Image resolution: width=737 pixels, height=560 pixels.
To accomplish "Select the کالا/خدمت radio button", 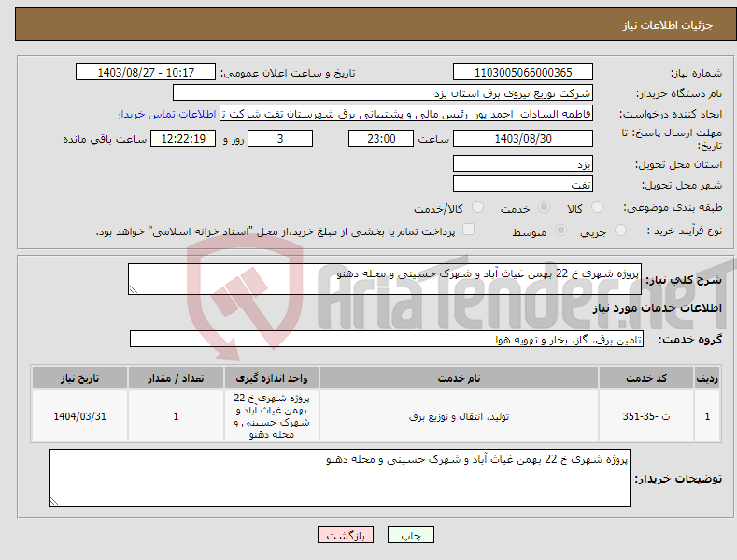I will pos(477,206).
